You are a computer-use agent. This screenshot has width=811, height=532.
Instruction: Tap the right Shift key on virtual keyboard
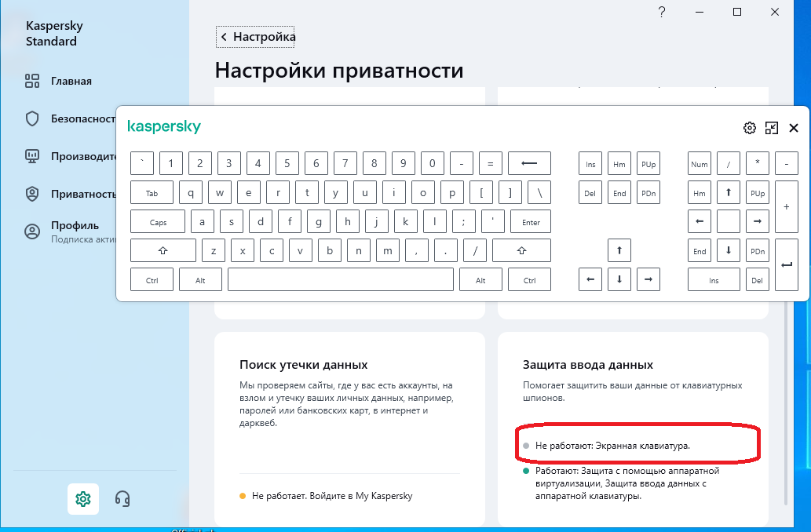521,250
